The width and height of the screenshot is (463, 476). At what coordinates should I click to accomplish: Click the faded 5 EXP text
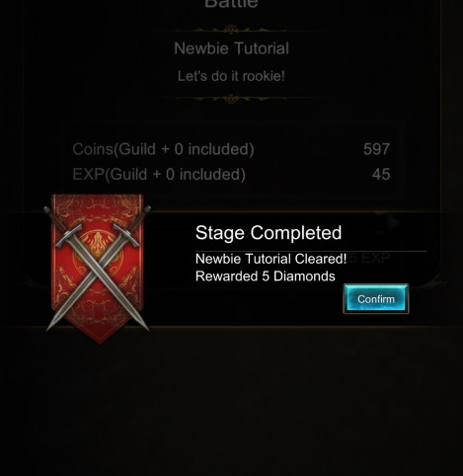[369, 259]
